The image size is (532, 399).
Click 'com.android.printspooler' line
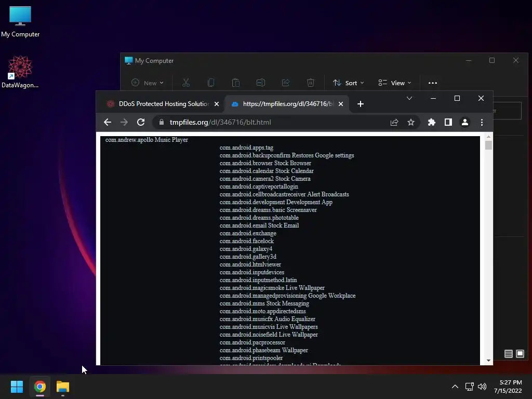pyautogui.click(x=251, y=358)
